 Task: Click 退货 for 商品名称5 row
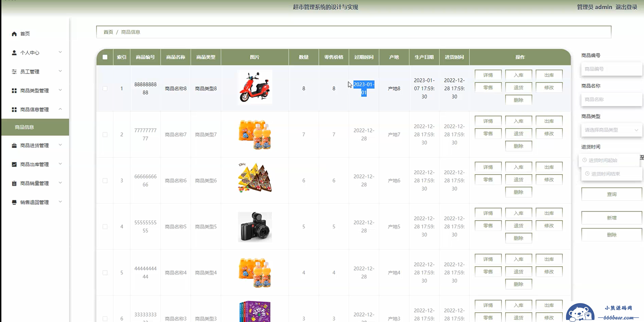518,225
